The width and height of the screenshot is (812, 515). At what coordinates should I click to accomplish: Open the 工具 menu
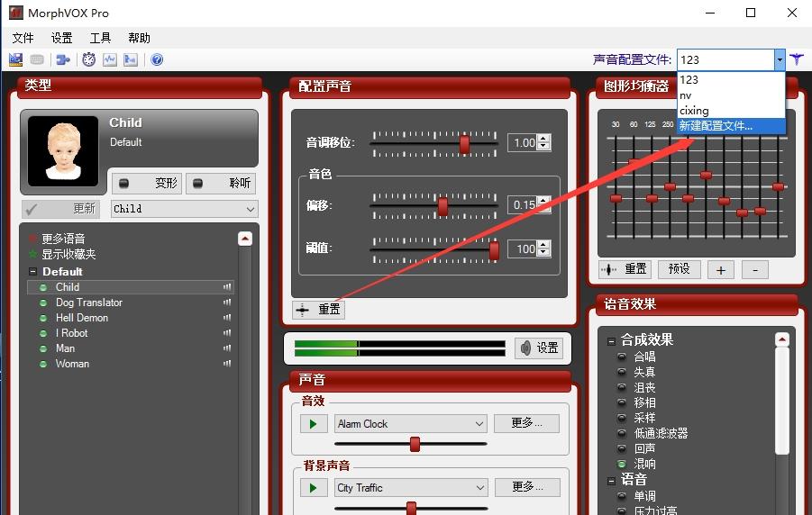pos(100,38)
